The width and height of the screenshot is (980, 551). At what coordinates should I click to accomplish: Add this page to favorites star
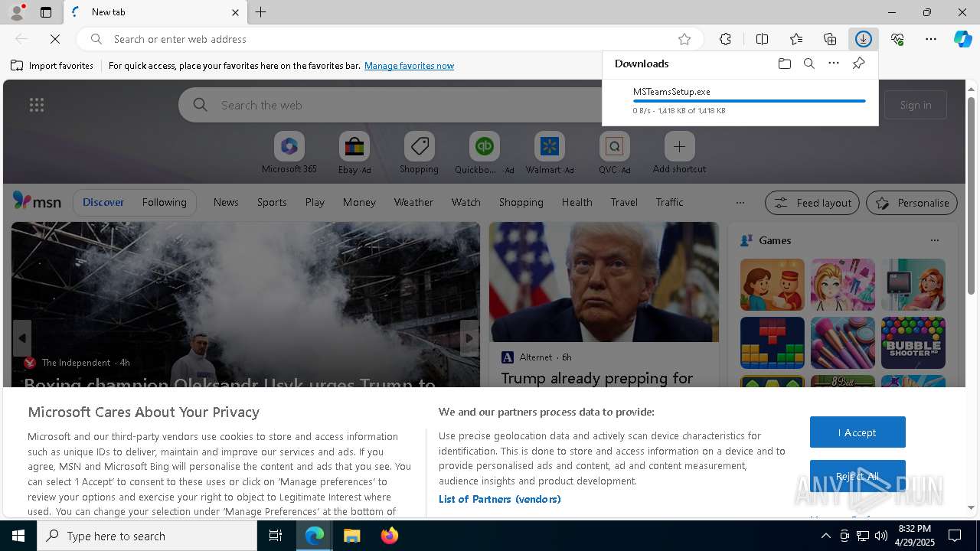click(684, 39)
